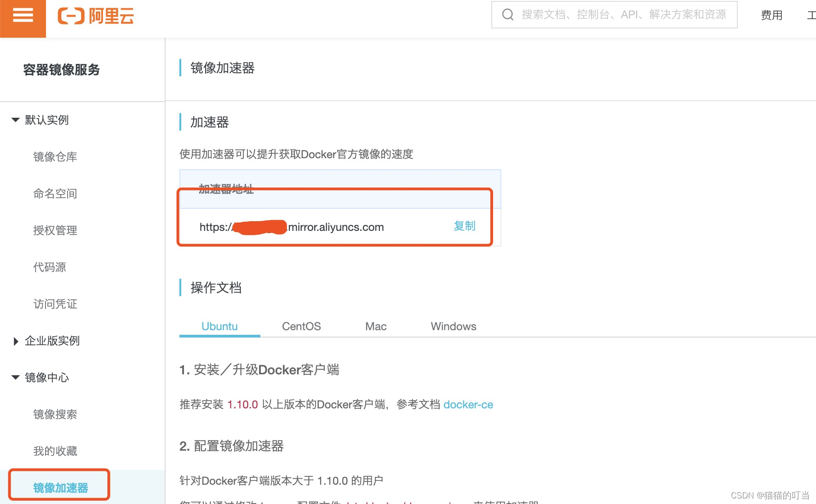This screenshot has height=504, width=816.
Task: Open the 费用 menu
Action: coord(772,15)
